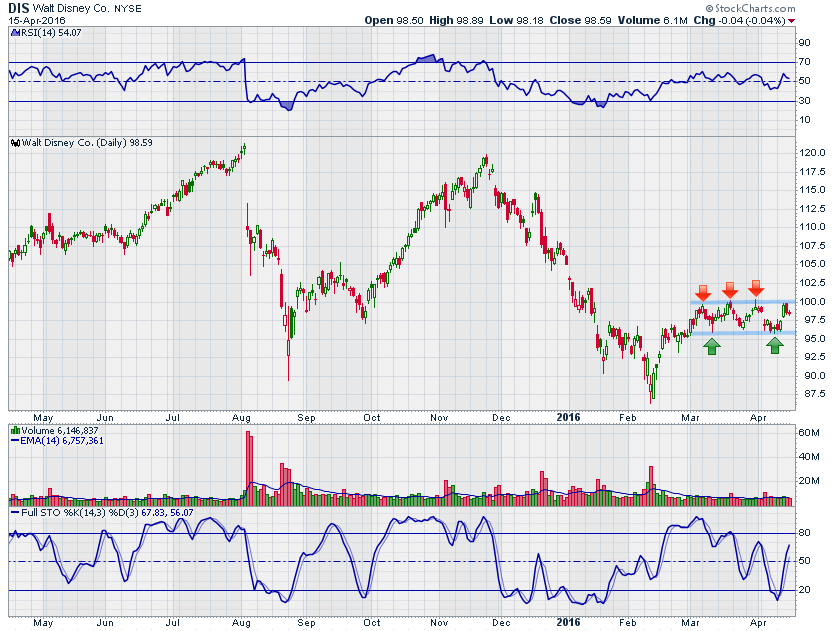Click the 107.5 price axis label
This screenshot has height=631, width=833.
(812, 245)
